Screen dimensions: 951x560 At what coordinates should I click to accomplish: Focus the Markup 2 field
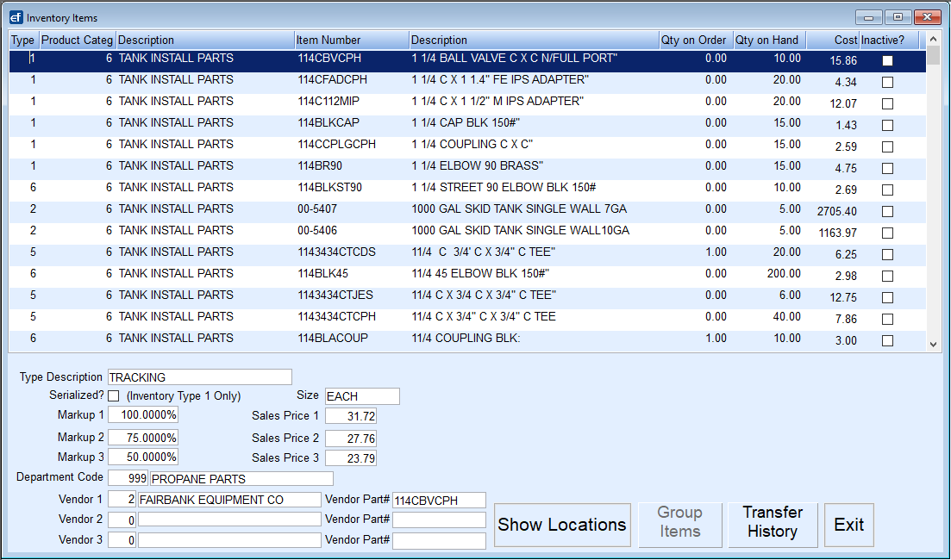coord(143,438)
